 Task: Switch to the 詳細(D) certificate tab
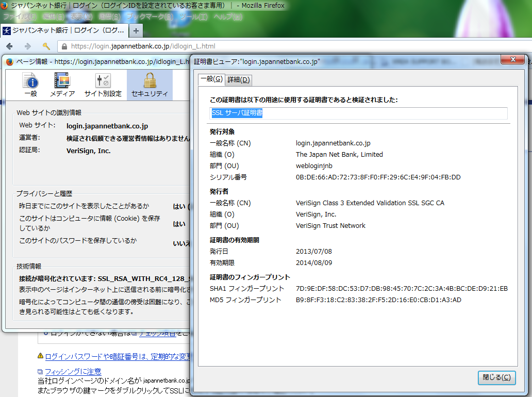239,79
